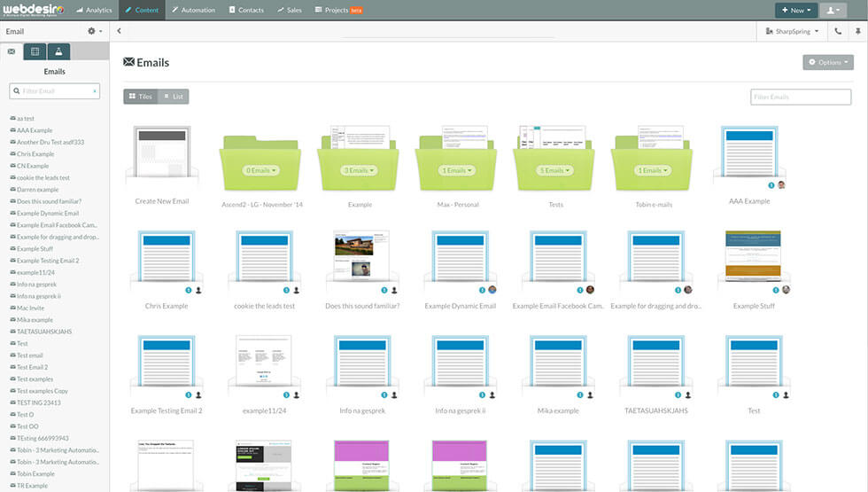The height and width of the screenshot is (492, 868).
Task: Select the table grid tab in the sidebar
Action: (x=35, y=51)
